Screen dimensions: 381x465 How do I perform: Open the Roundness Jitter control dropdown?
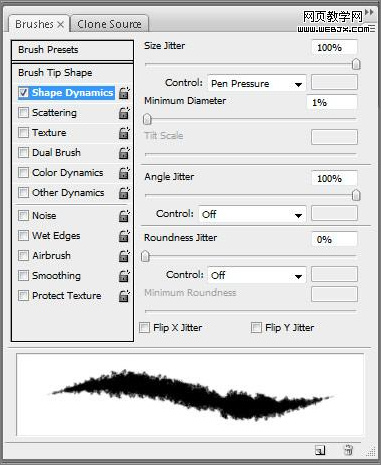coord(257,275)
